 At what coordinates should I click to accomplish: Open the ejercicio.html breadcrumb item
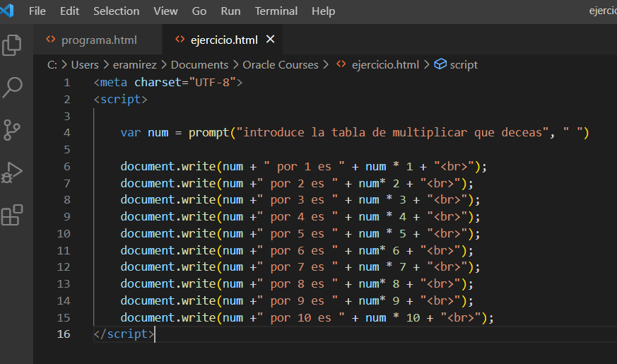386,64
